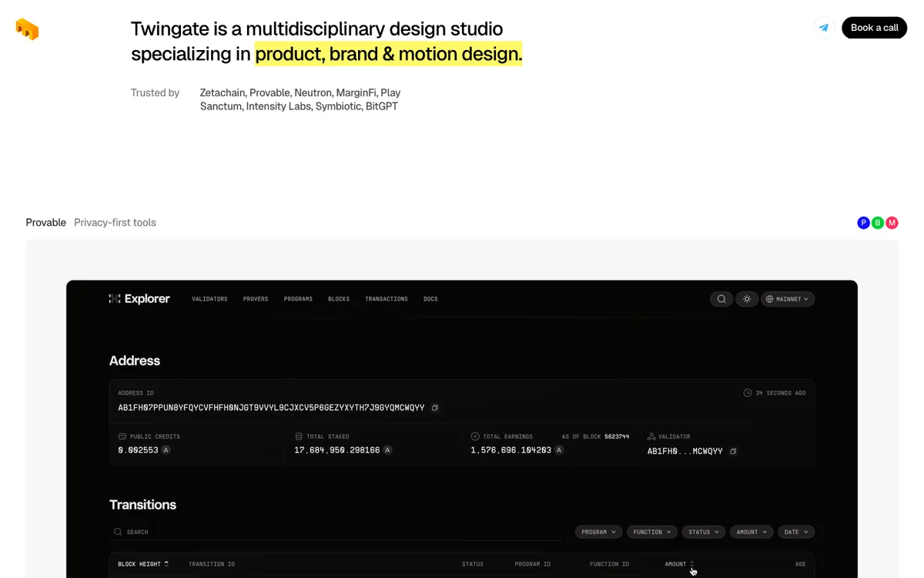Open the Programs nav item
924x578 pixels.
298,299
